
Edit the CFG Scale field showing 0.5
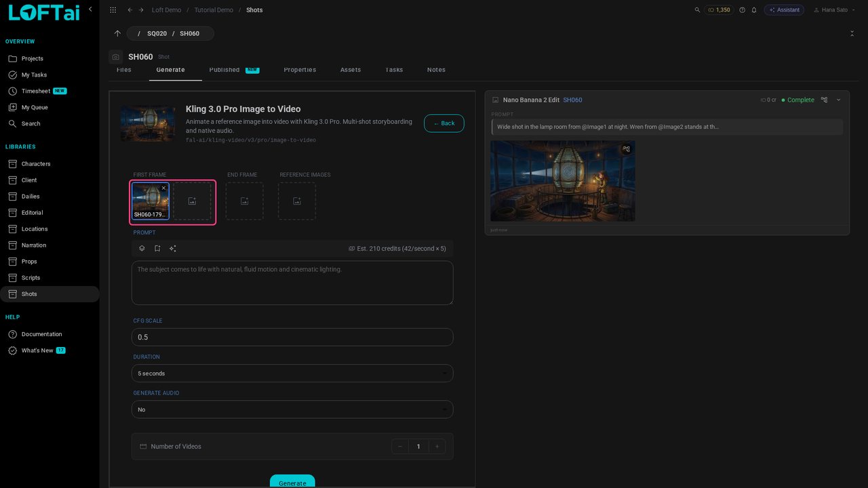pos(292,337)
